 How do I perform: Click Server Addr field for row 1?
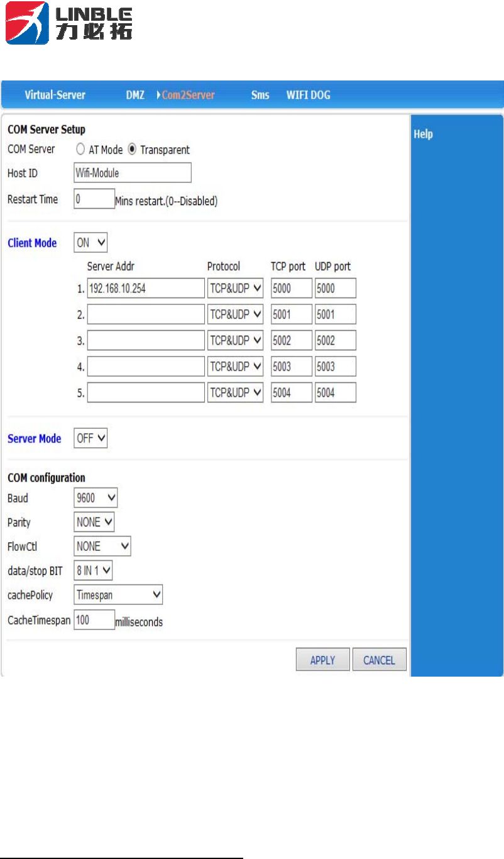[146, 288]
